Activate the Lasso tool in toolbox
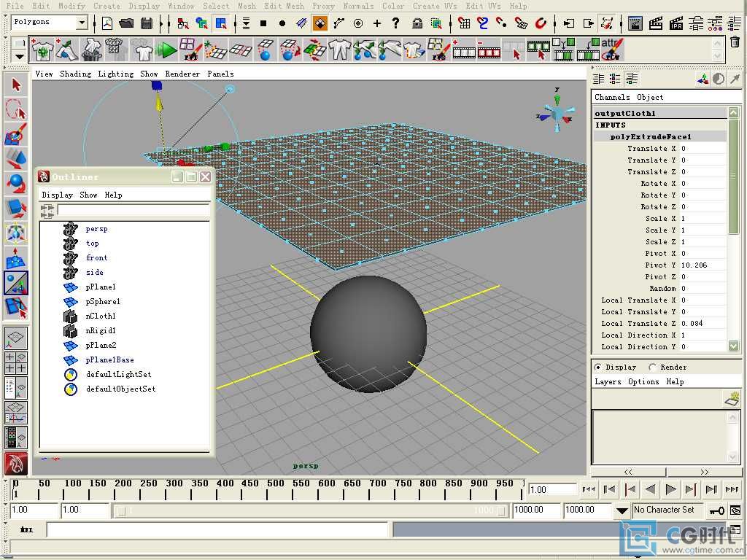Viewport: 747px width, 560px height. [16, 109]
